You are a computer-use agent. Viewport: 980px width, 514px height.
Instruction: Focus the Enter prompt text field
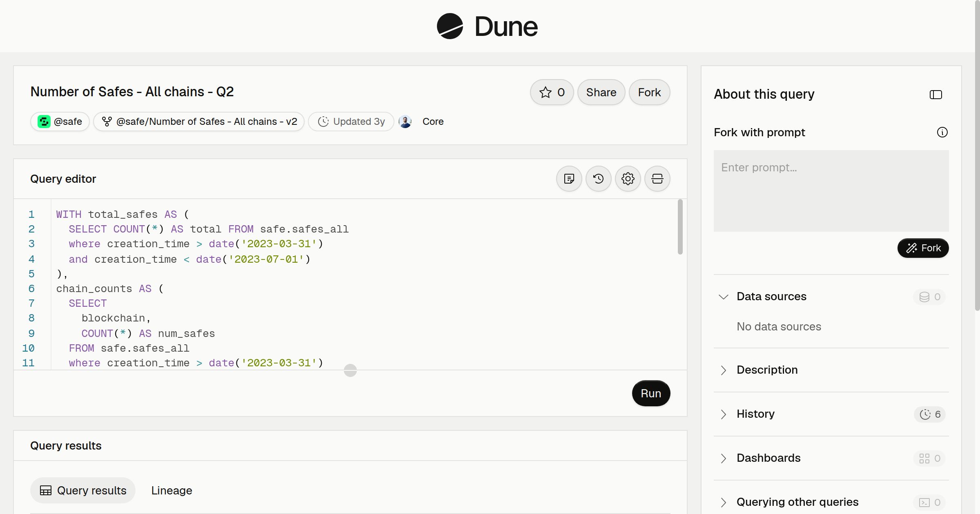pos(831,191)
